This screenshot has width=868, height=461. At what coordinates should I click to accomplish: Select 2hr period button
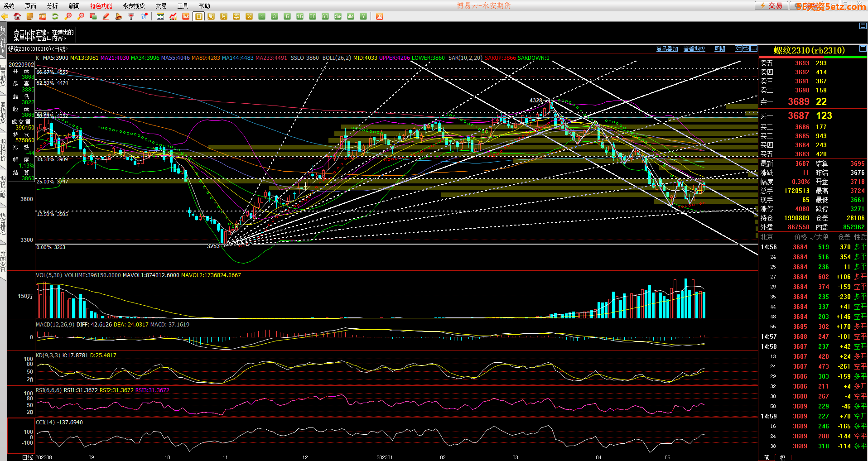click(x=338, y=16)
